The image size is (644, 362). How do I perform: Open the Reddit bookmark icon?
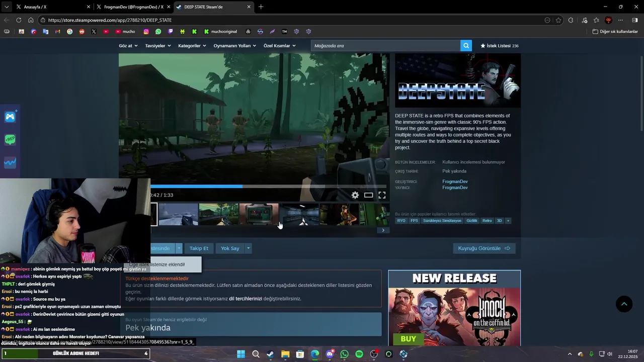click(82, 31)
